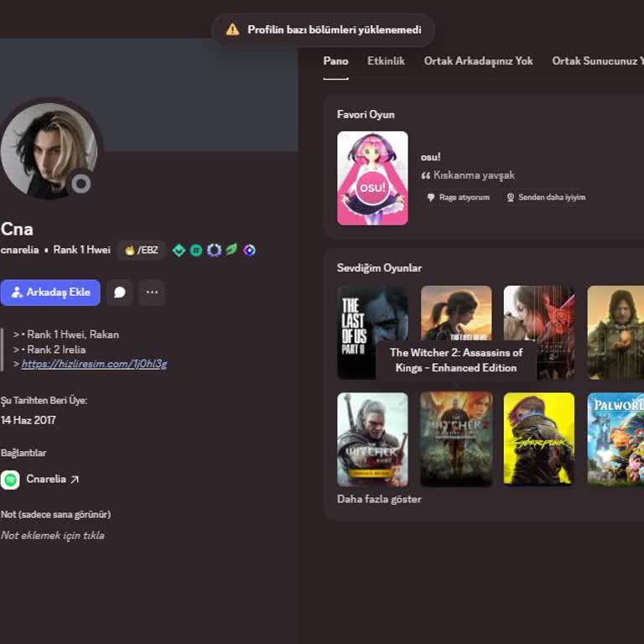Screen dimensions: 644x644
Task: Click the purple wreath quest badge
Action: 214,250
